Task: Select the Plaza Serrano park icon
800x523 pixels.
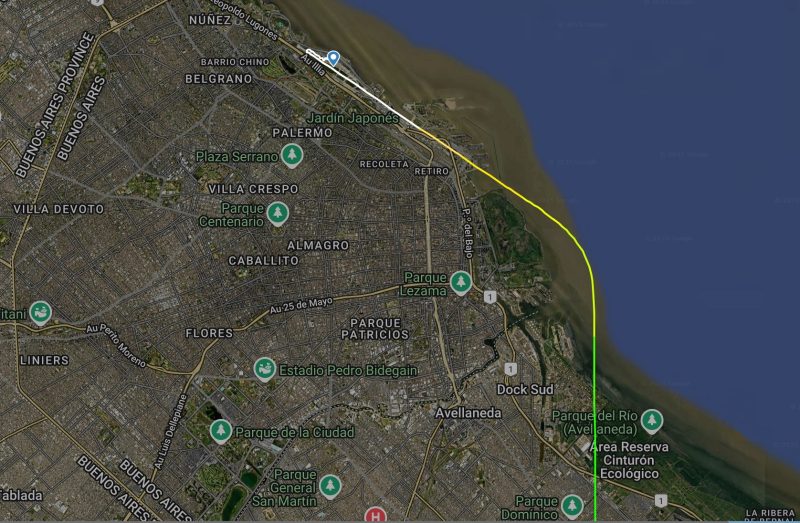Action: click(x=292, y=156)
